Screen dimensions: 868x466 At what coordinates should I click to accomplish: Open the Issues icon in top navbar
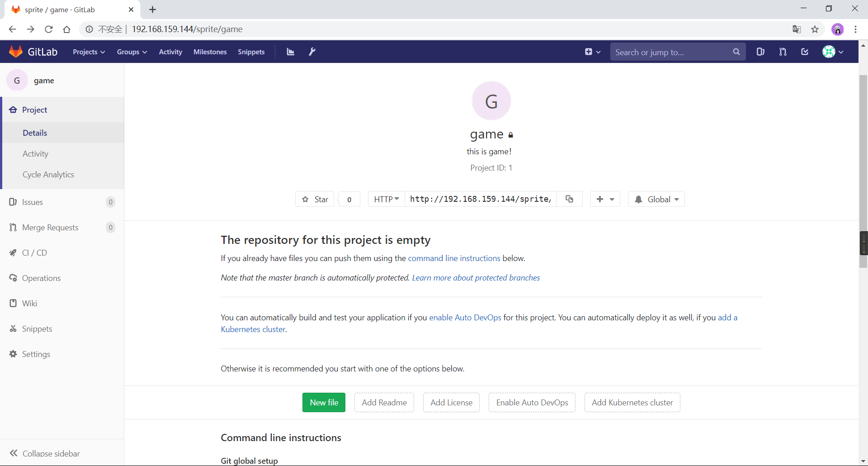[760, 52]
